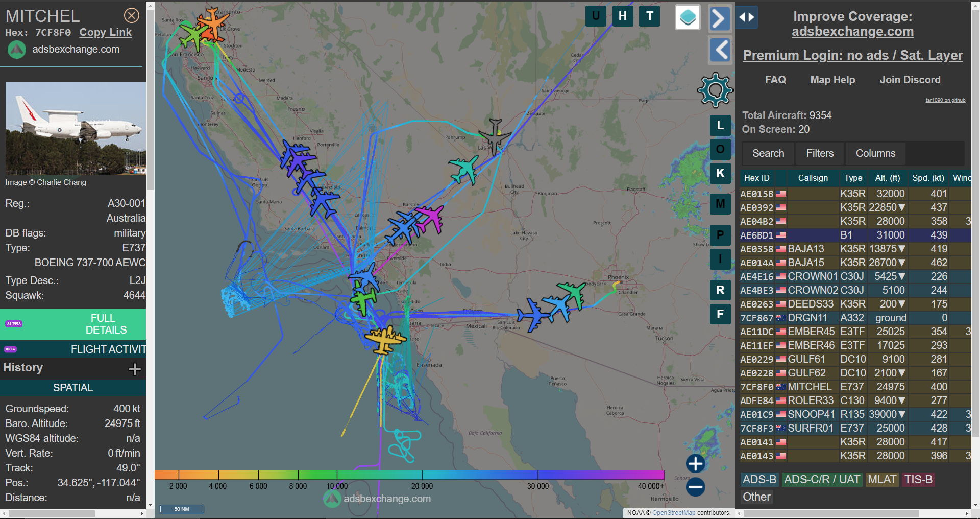Toggle the F map button
The width and height of the screenshot is (980, 519).
coord(720,314)
